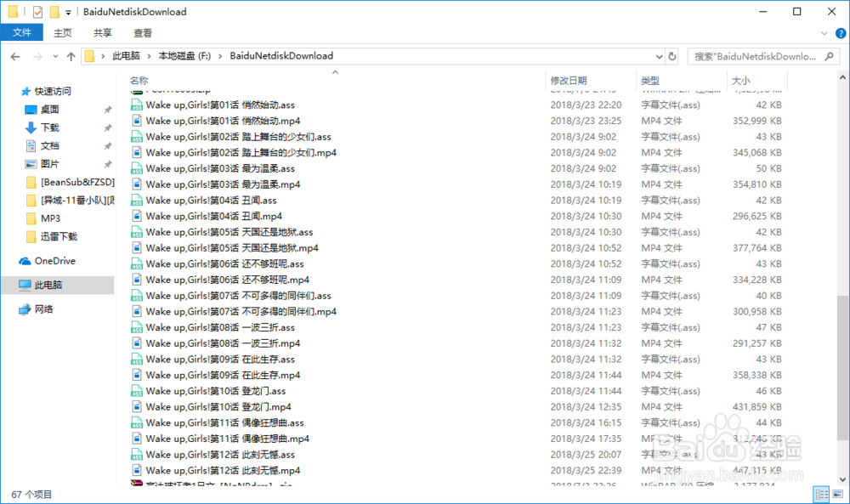The width and height of the screenshot is (850, 504).
Task: Open the 主页 ribbon tab
Action: pos(63,33)
